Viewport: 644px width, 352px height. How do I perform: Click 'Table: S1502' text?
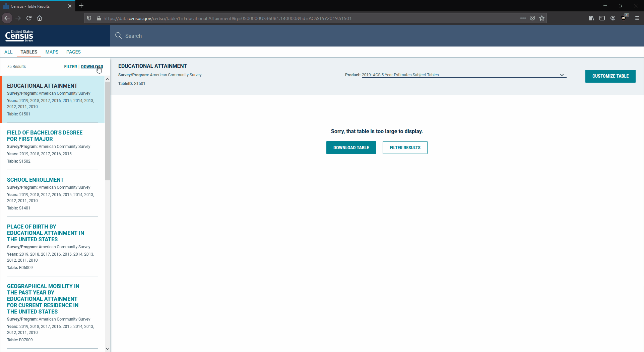pos(19,161)
